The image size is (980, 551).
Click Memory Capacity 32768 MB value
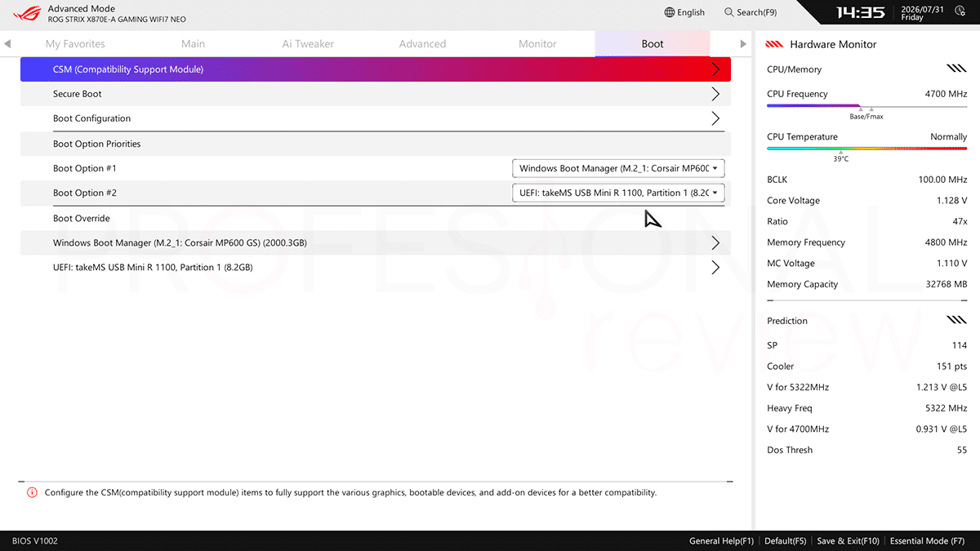pyautogui.click(x=947, y=284)
